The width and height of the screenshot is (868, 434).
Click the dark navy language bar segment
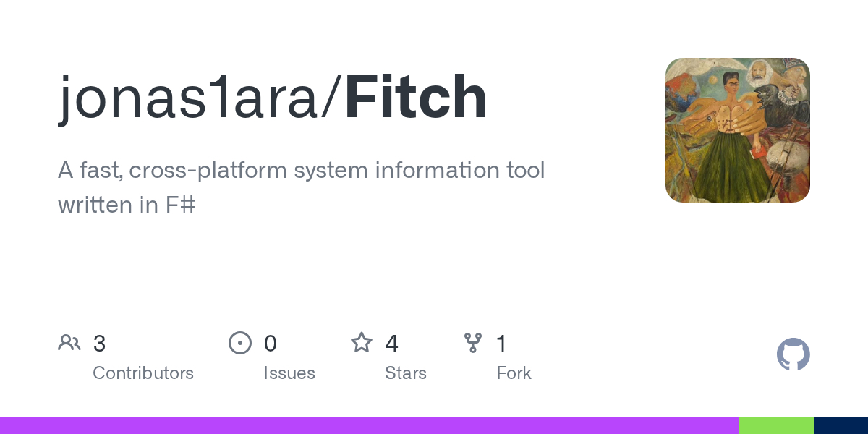[841, 425]
